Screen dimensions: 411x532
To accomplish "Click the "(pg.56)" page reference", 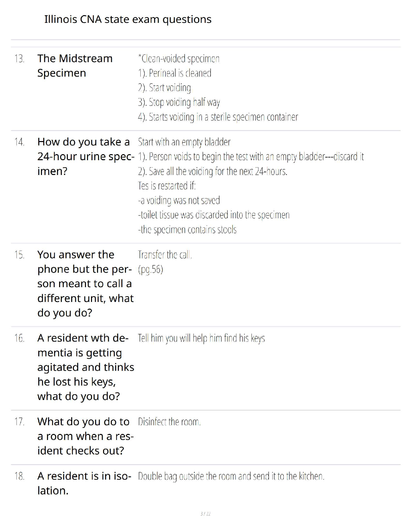I will 150,269.
